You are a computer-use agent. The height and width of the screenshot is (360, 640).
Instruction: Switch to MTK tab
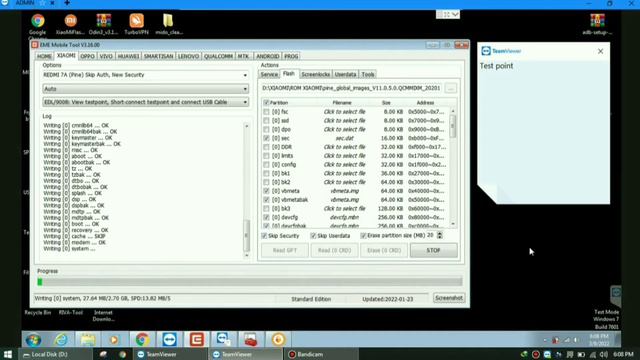click(243, 56)
